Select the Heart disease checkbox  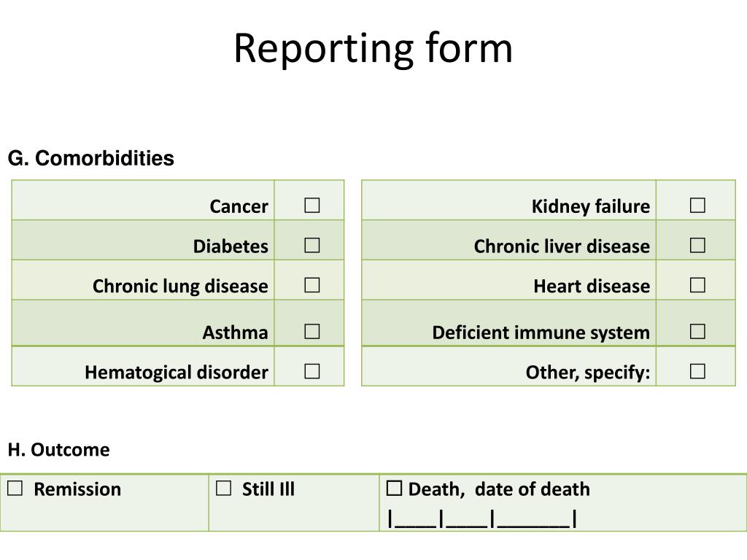click(x=697, y=285)
